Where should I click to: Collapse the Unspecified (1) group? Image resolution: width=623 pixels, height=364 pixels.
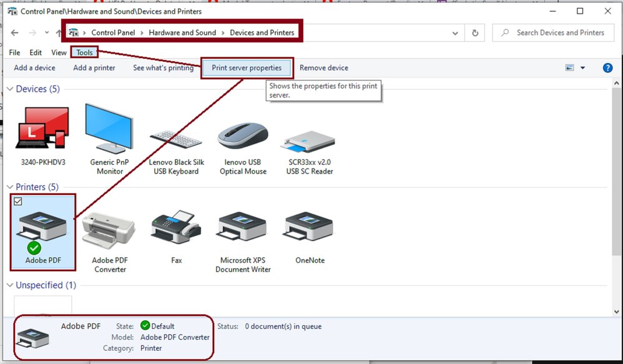coord(10,285)
